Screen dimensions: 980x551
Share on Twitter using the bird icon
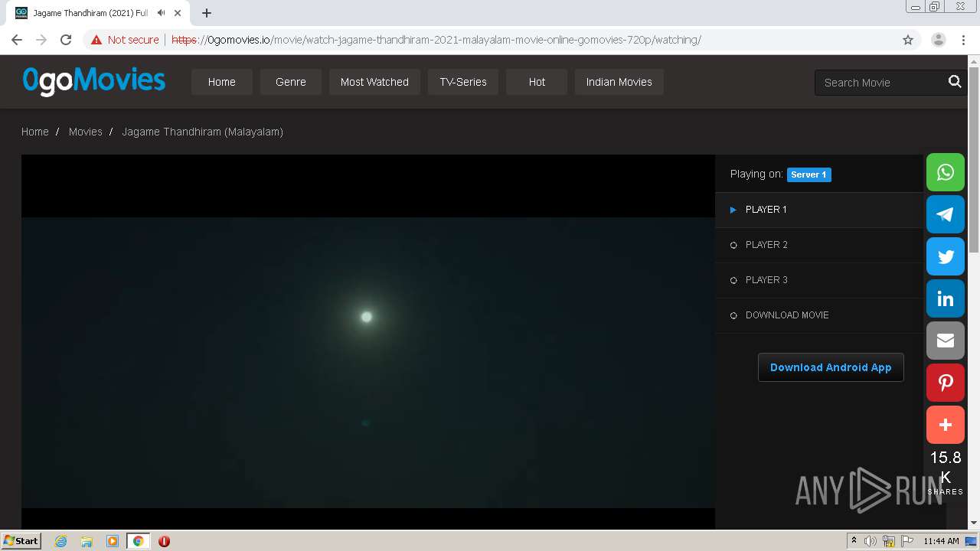coord(946,256)
